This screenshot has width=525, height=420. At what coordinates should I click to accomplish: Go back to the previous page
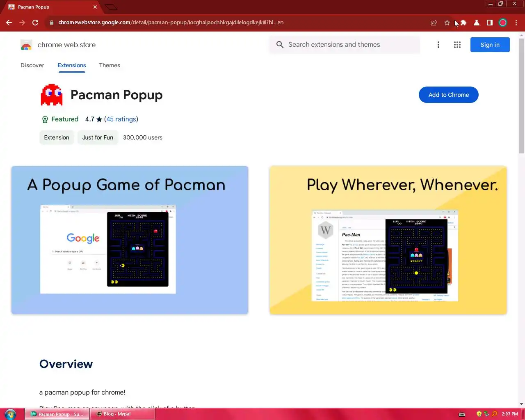click(9, 23)
